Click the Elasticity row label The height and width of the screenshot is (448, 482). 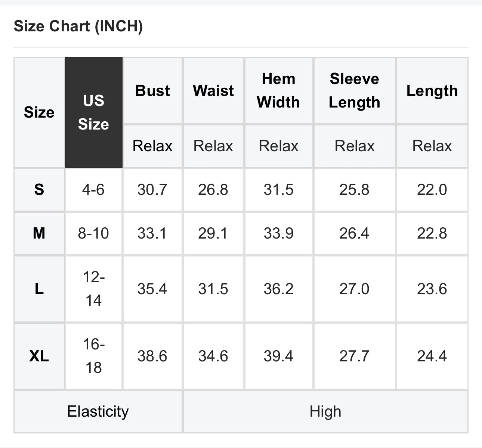tap(98, 411)
